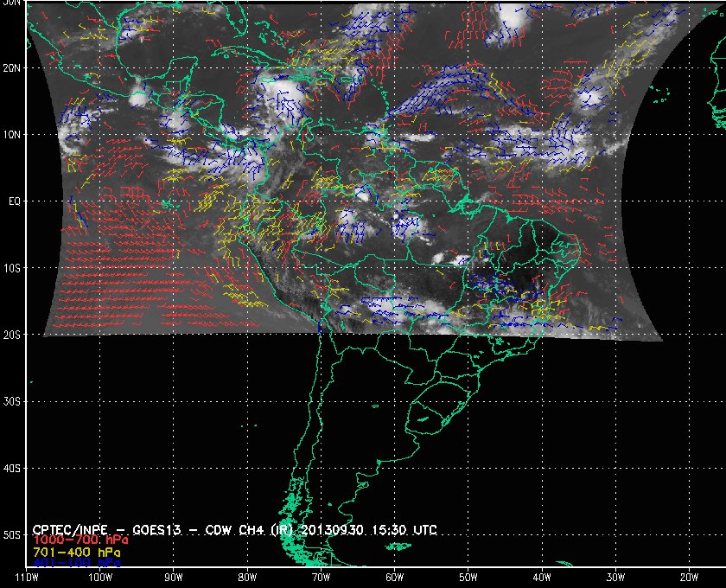Viewport: 726px width, 588px height.
Task: Click the 50W longitude label
Action: click(x=468, y=578)
